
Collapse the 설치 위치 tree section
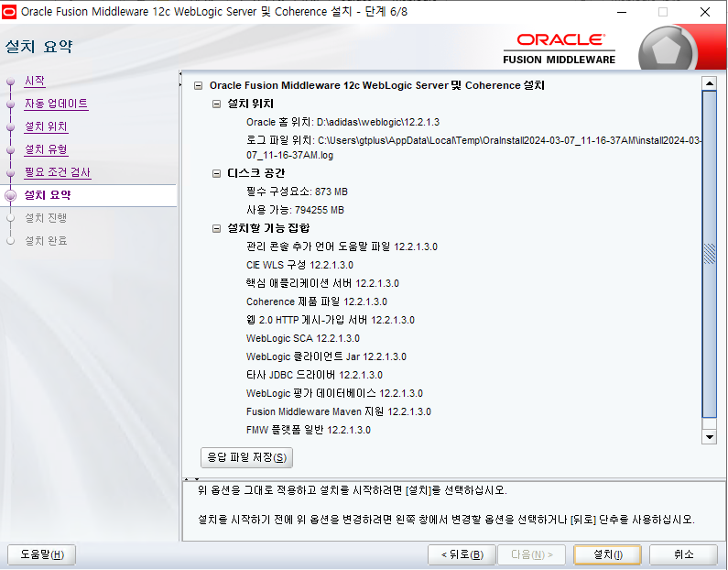pyautogui.click(x=216, y=104)
